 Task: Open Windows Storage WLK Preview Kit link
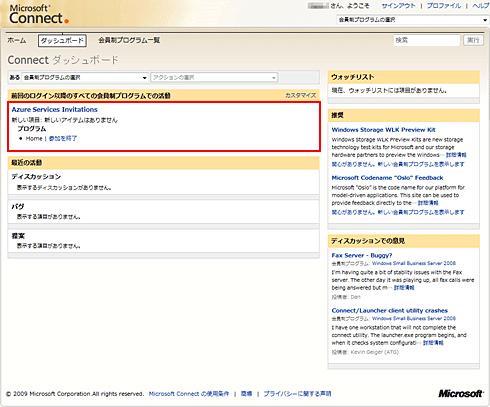383,130
